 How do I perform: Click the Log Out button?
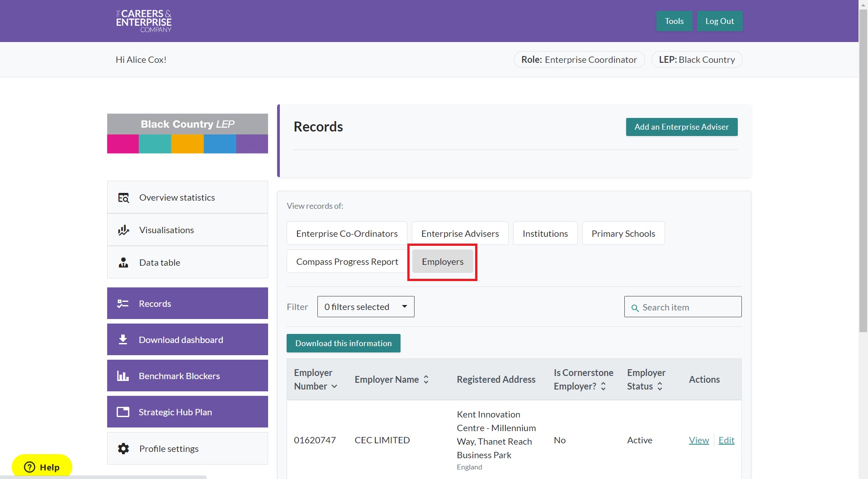pyautogui.click(x=720, y=21)
